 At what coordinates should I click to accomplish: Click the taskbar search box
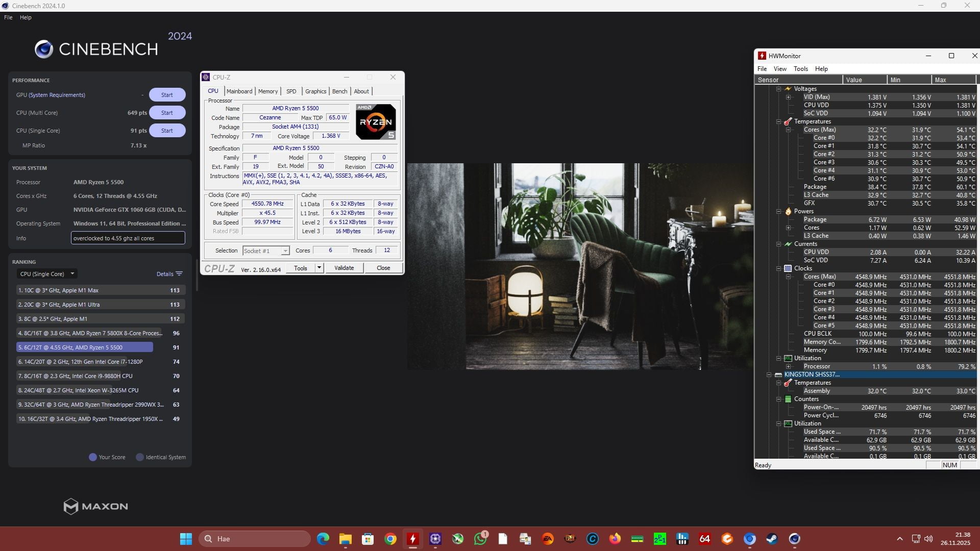[x=255, y=539]
